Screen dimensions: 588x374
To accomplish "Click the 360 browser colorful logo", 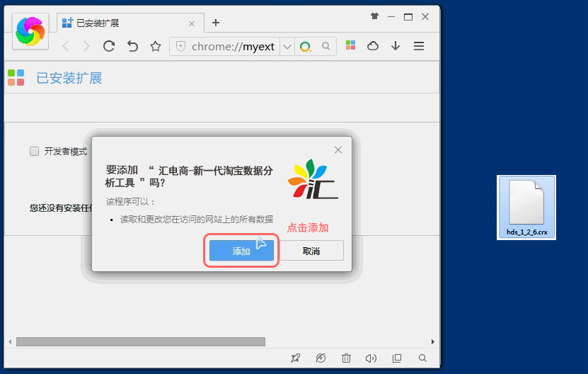I will (30, 31).
